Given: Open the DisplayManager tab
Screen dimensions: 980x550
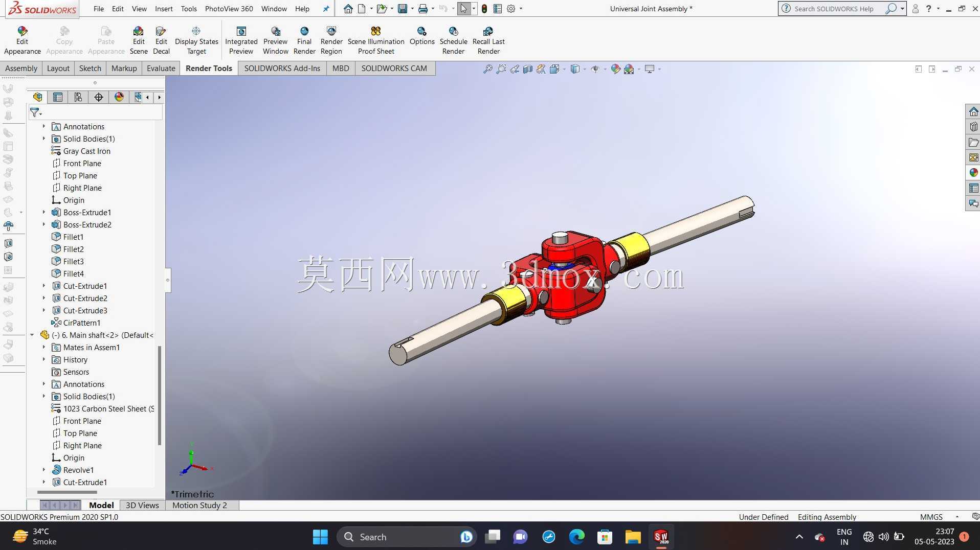Looking at the screenshot, I should click(119, 97).
